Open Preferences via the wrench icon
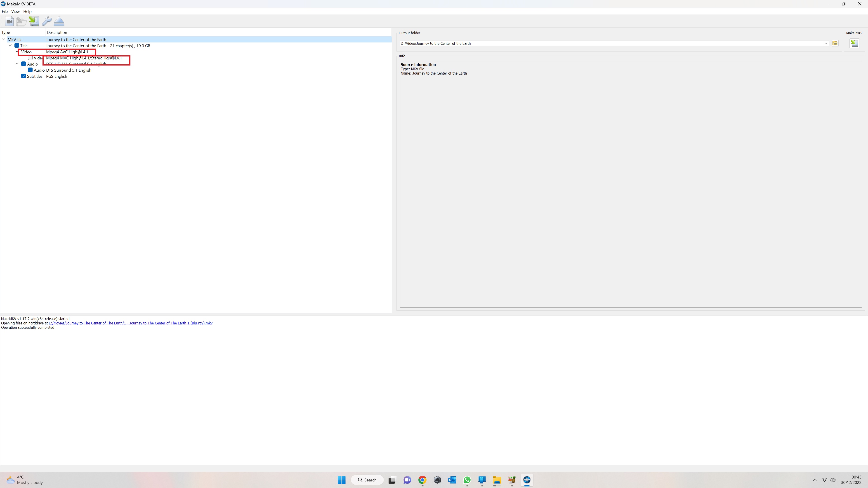Image resolution: width=868 pixels, height=488 pixels. [x=47, y=21]
